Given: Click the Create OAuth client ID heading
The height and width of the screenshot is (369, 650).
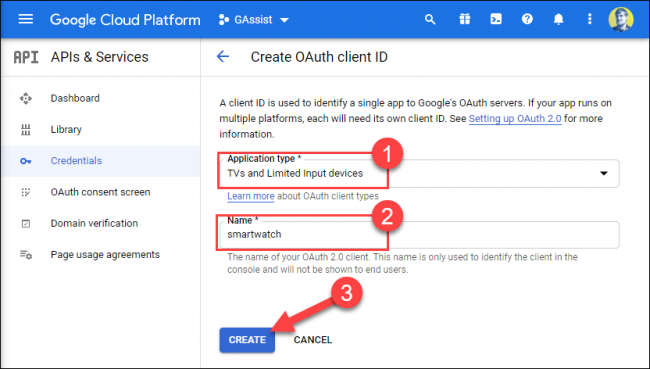Looking at the screenshot, I should [x=319, y=57].
